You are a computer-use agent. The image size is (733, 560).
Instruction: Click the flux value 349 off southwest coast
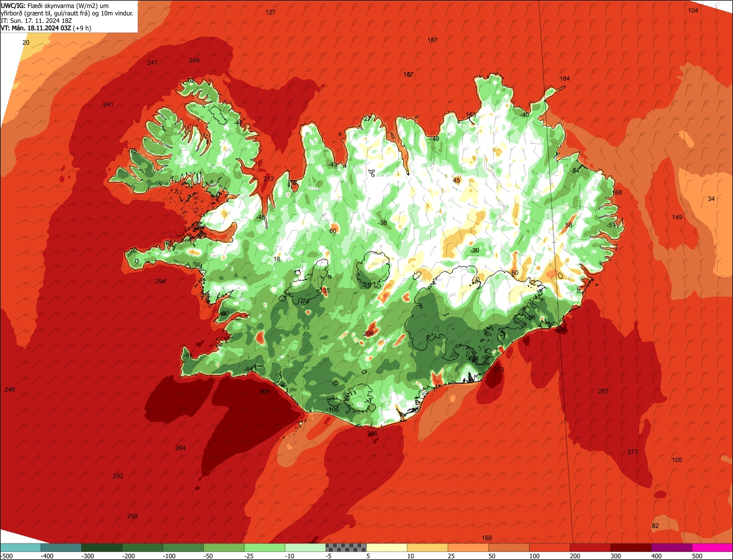265,391
